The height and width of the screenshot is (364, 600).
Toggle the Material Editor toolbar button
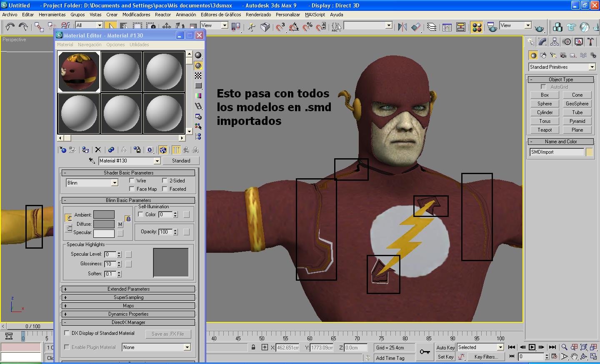(477, 27)
